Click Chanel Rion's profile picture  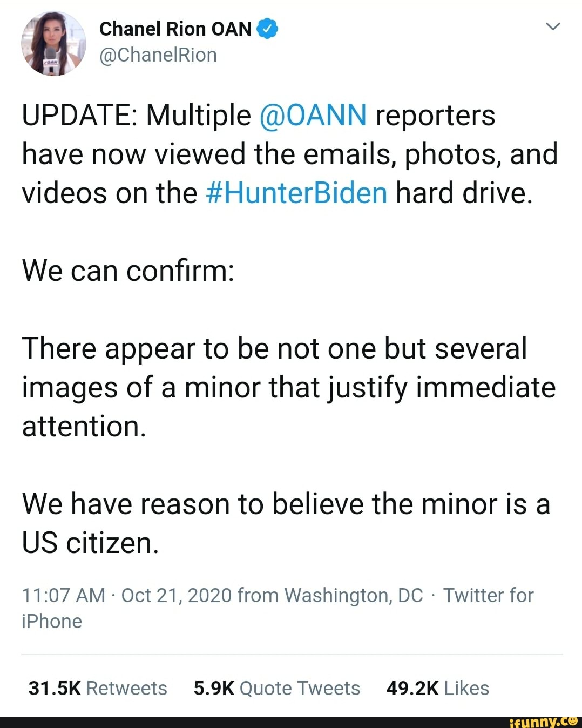(x=52, y=42)
